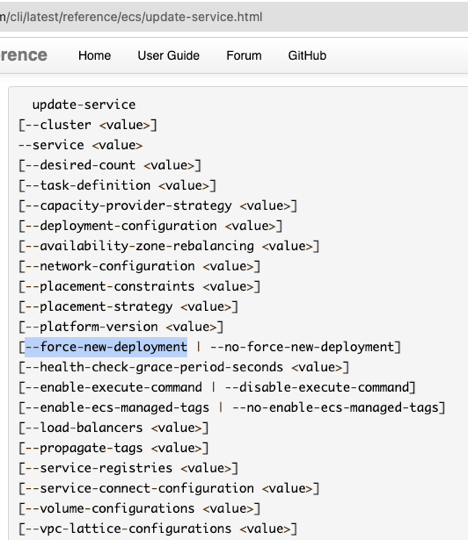
Task: Click the --no-enable-ecs-managed-tags text
Action: pos(335,408)
